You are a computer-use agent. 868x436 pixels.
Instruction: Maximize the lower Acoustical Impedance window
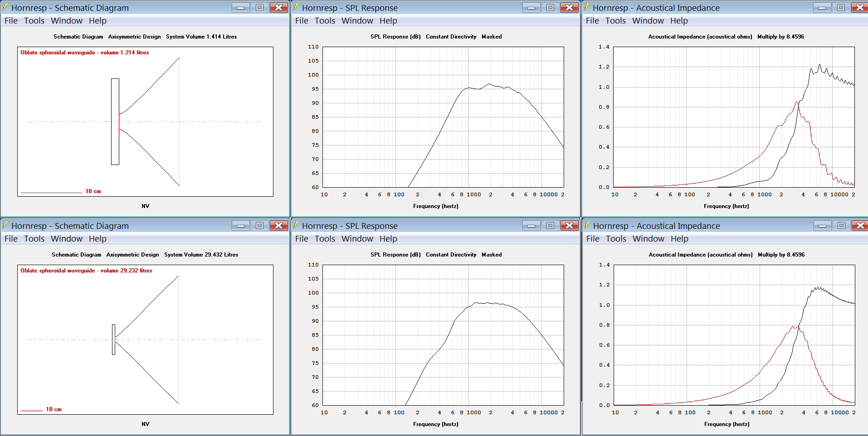pyautogui.click(x=841, y=225)
